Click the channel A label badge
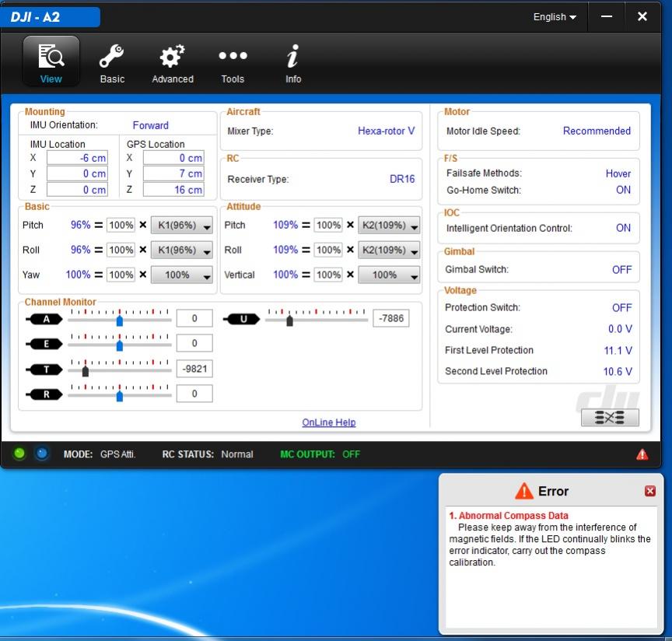The height and width of the screenshot is (641, 672). tap(44, 319)
